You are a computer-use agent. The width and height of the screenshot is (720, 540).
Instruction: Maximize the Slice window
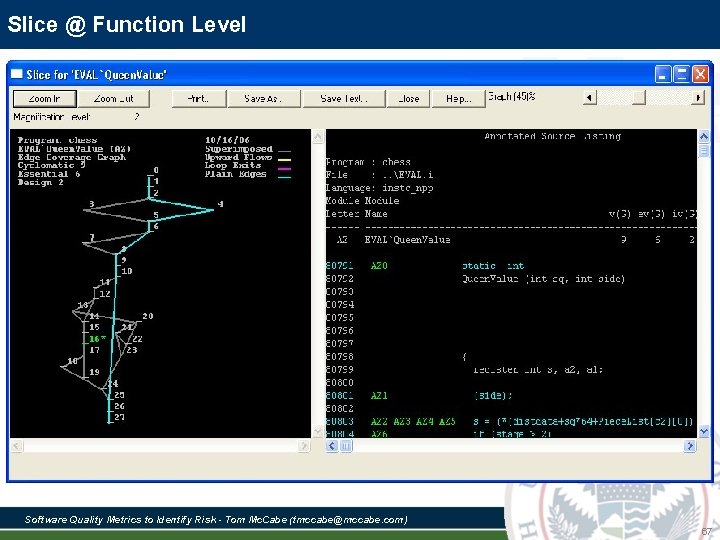pos(681,74)
